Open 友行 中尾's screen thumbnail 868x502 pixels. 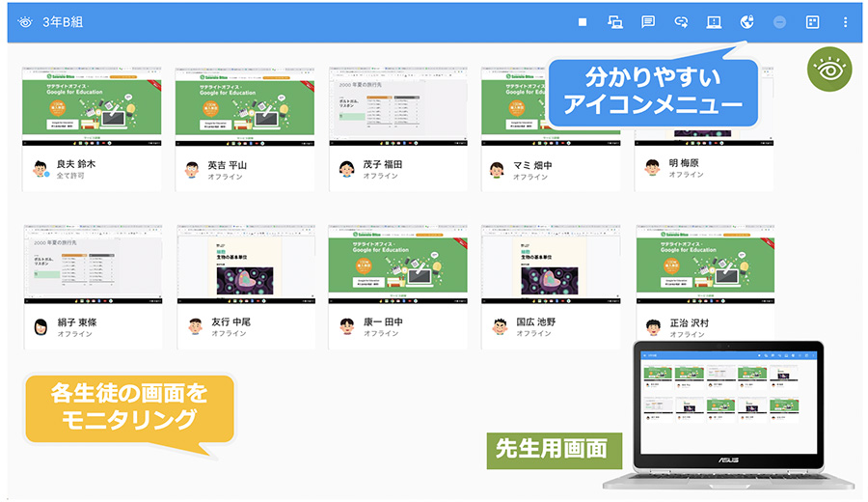245,265
